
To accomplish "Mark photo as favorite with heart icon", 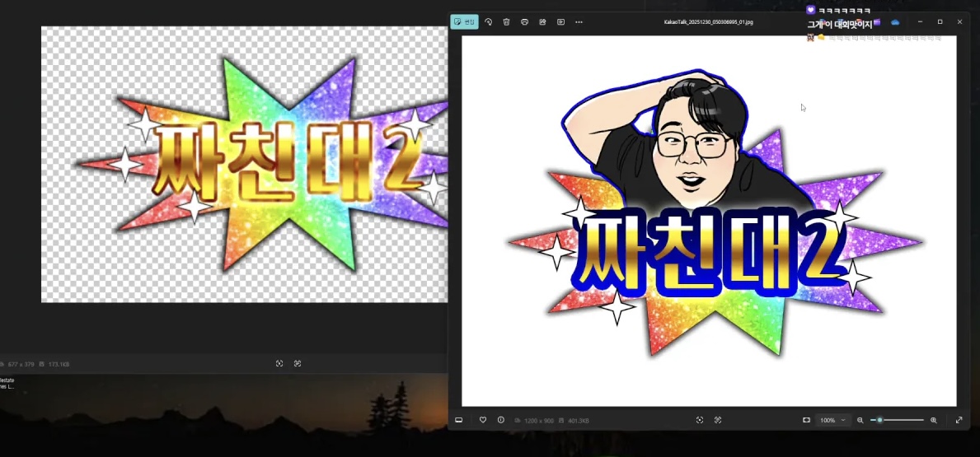I will 483,420.
